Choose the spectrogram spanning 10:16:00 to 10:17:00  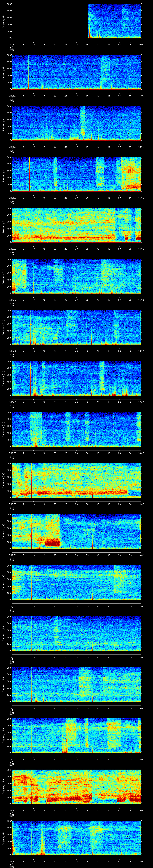77,378
